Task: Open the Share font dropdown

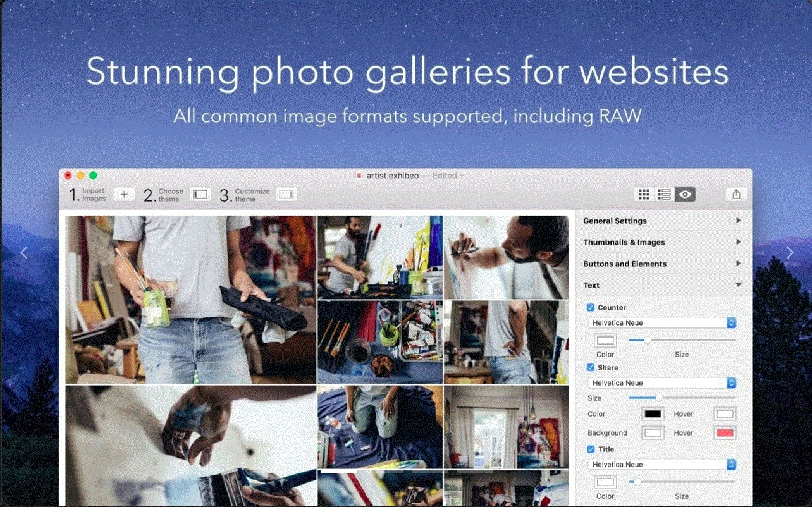Action: 662,383
